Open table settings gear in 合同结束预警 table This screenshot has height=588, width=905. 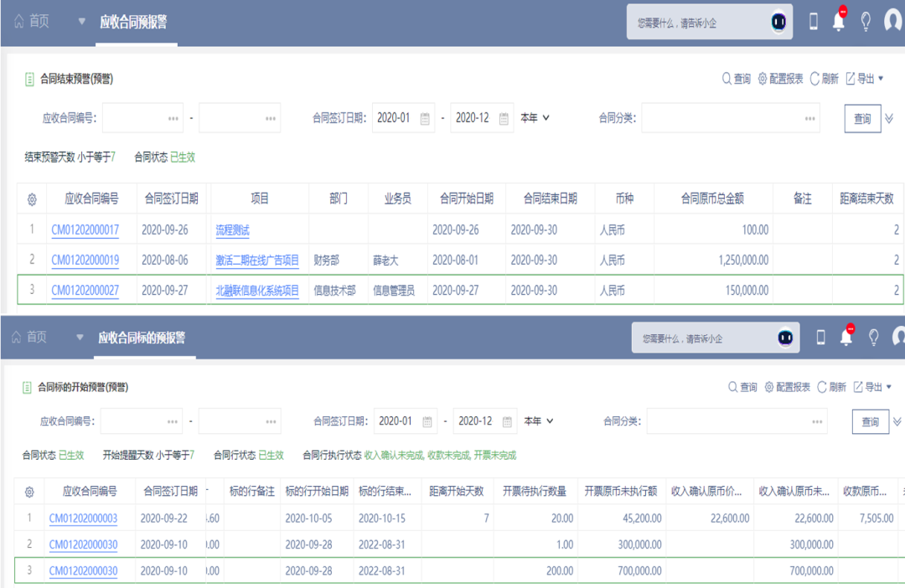32,199
